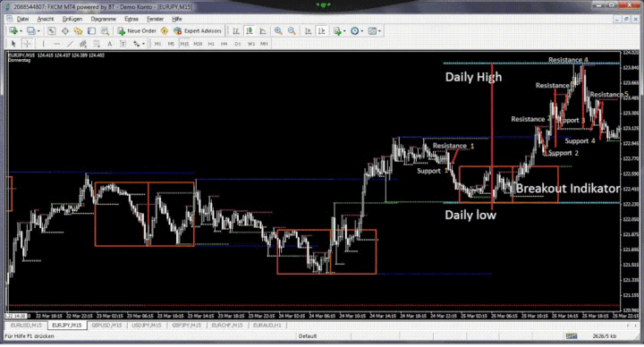This screenshot has height=347, width=644.
Task: Expand the chart templates dropdown
Action: [x=379, y=31]
